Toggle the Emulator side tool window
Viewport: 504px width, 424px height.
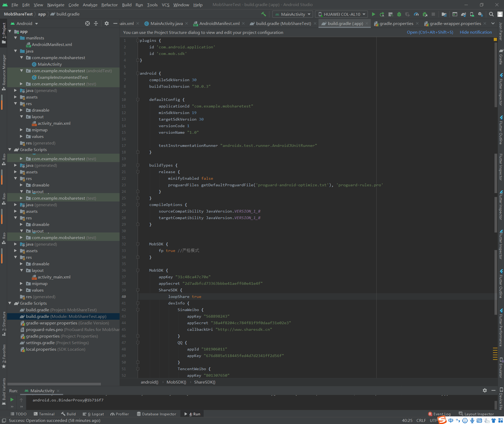coord(501,368)
